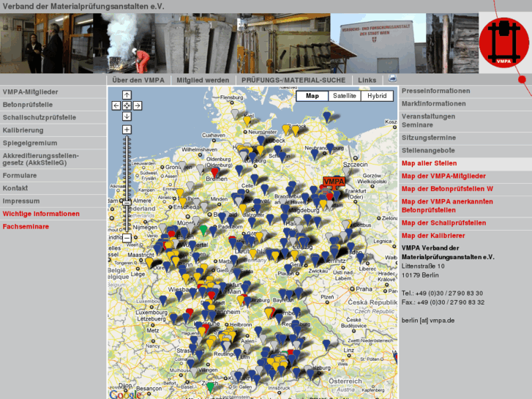Select Map der VMPA anerkannten Betonprüfstellen

coord(465,206)
